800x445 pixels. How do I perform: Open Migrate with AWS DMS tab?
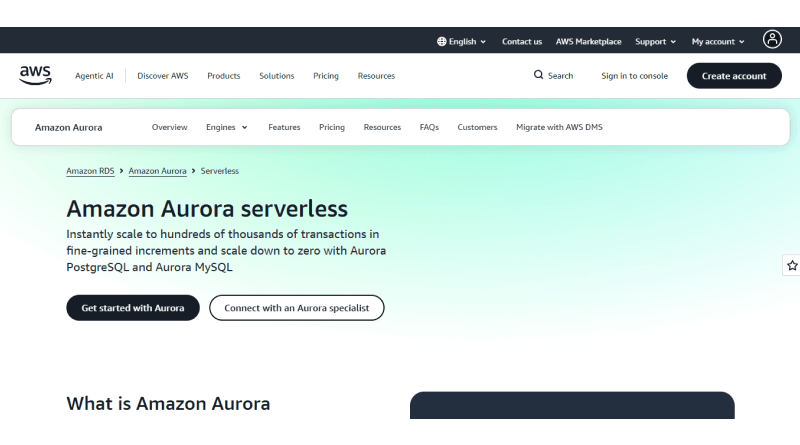click(x=559, y=127)
